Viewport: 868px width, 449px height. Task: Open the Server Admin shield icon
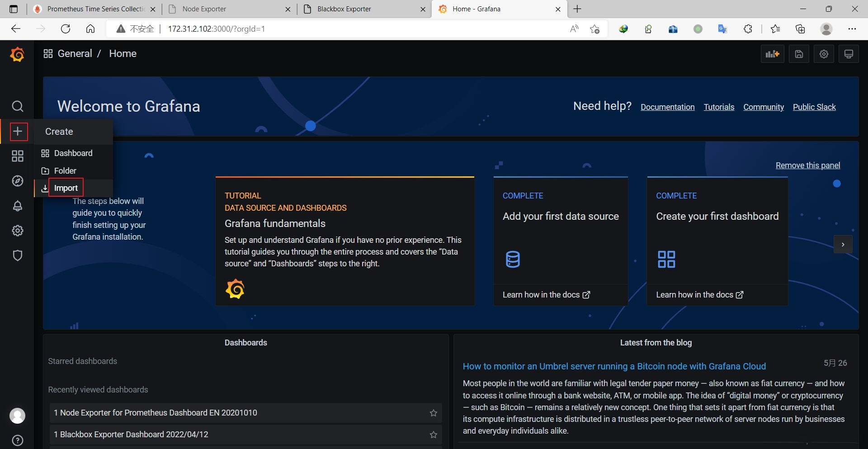pos(18,255)
